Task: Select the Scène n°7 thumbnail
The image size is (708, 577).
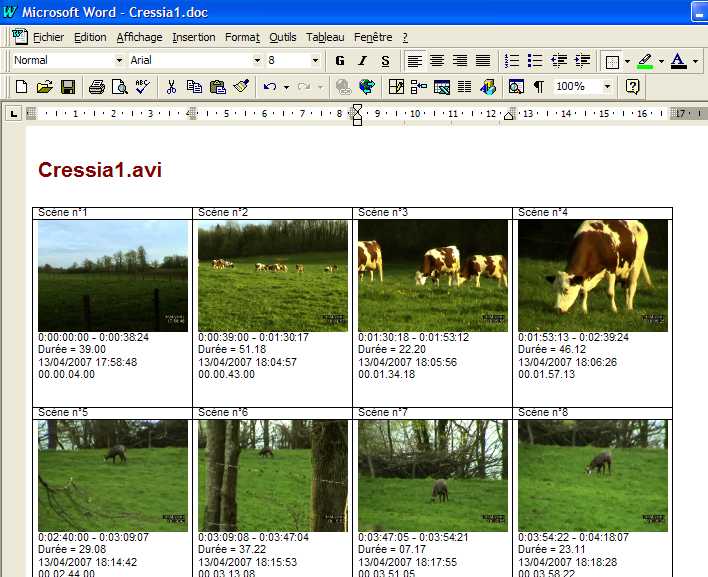Action: 433,476
